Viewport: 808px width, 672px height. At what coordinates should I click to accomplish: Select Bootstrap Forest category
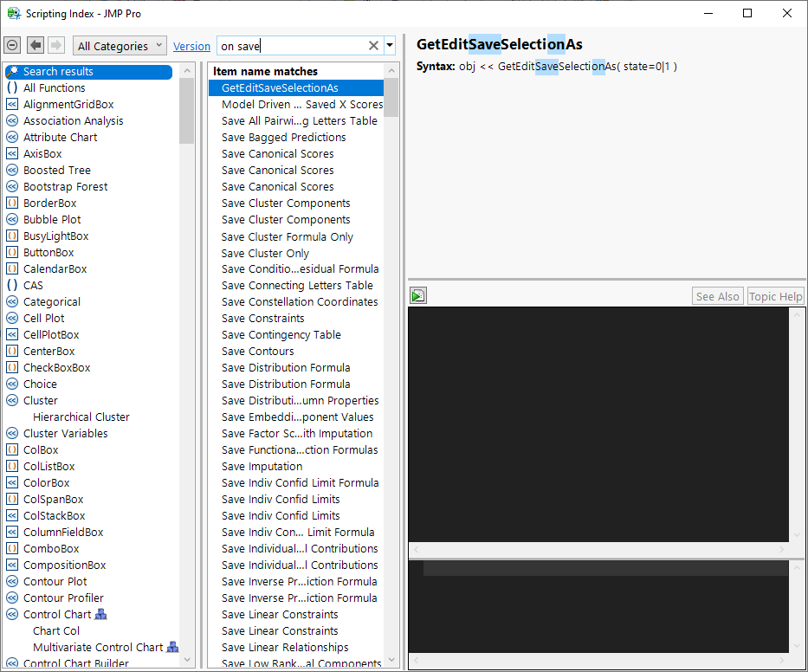(66, 186)
